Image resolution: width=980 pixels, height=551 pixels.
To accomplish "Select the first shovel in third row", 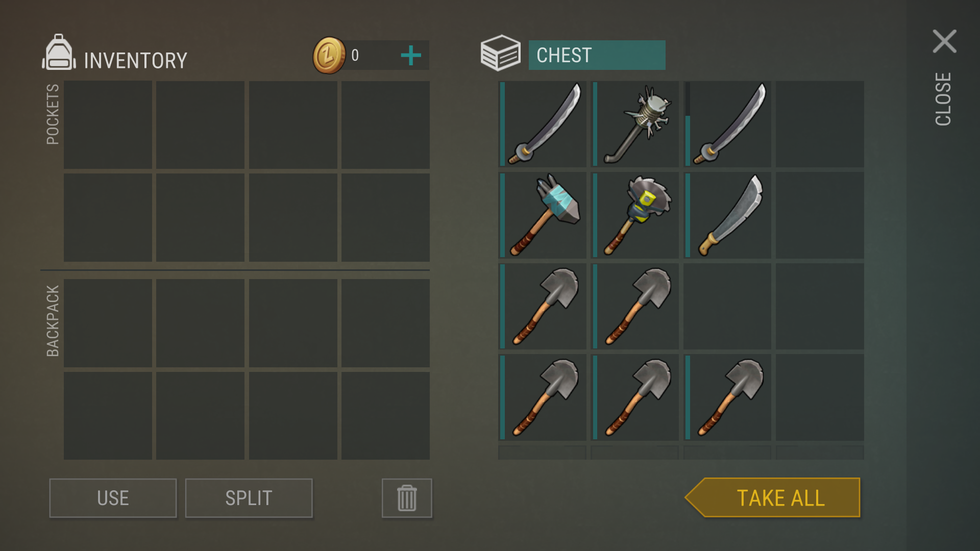I will click(542, 306).
